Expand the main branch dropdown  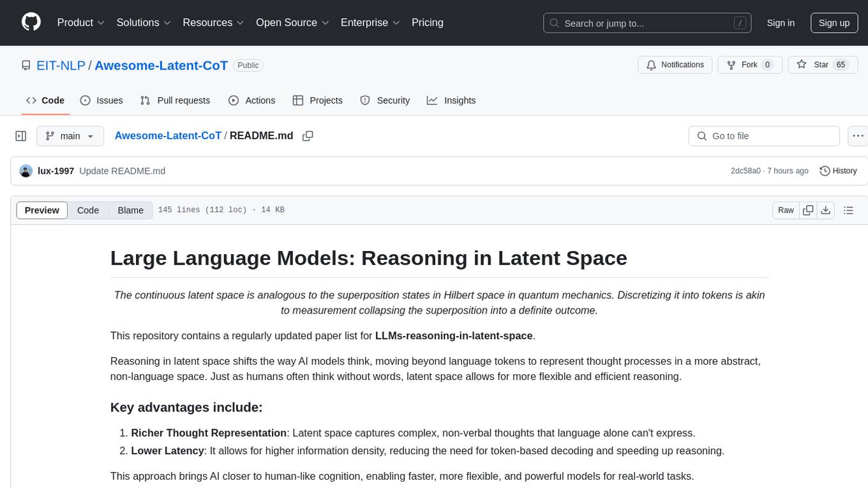click(70, 136)
